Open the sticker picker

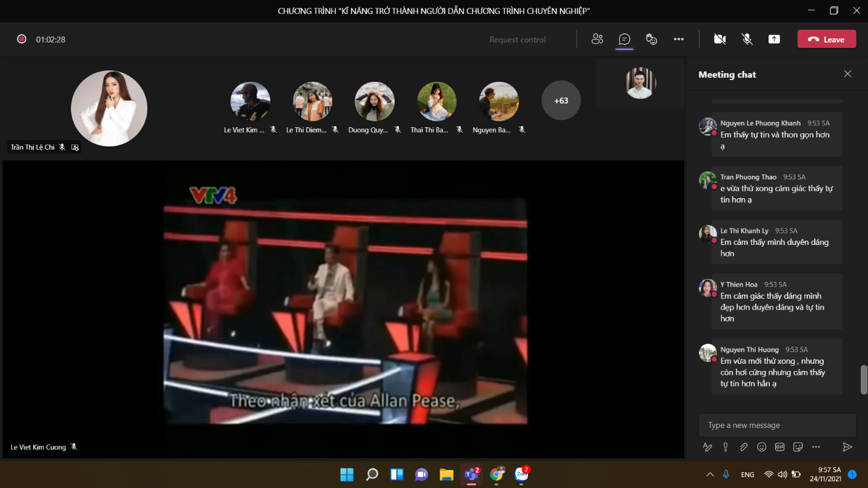coord(798,447)
